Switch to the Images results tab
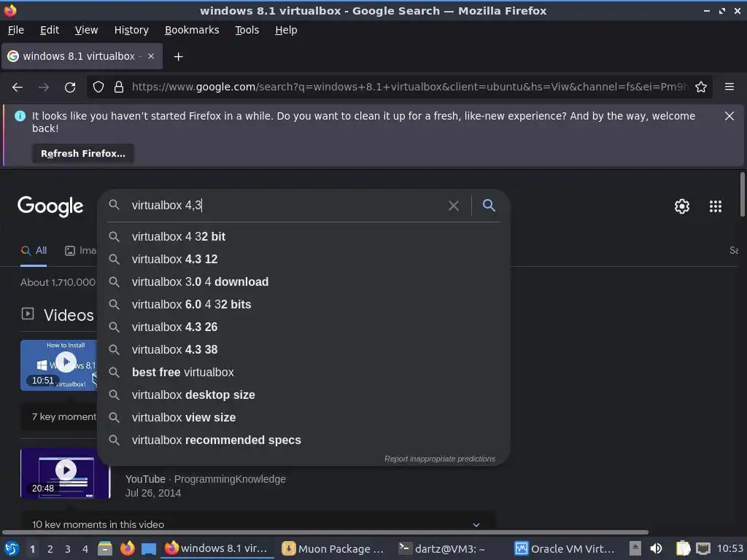747x560 pixels. 80,251
